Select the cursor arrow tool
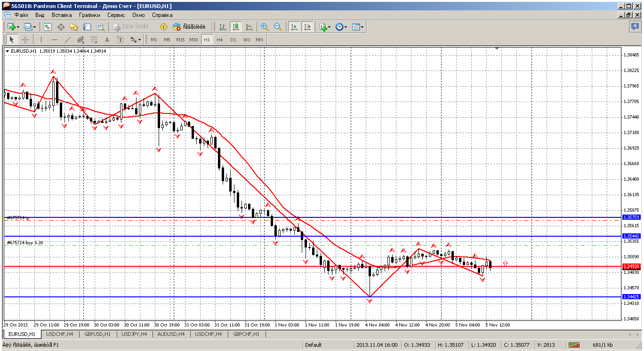Image resolution: width=644 pixels, height=351 pixels. click(12, 40)
